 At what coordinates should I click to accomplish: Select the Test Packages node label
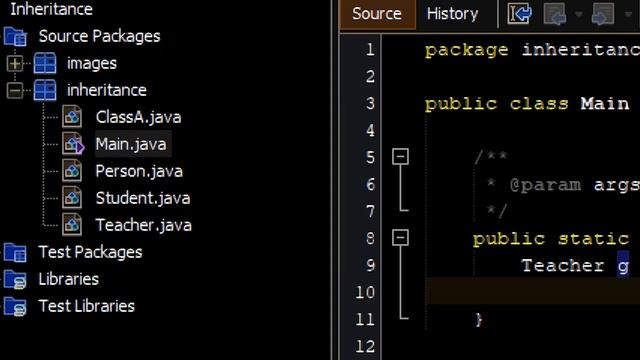[x=90, y=253]
